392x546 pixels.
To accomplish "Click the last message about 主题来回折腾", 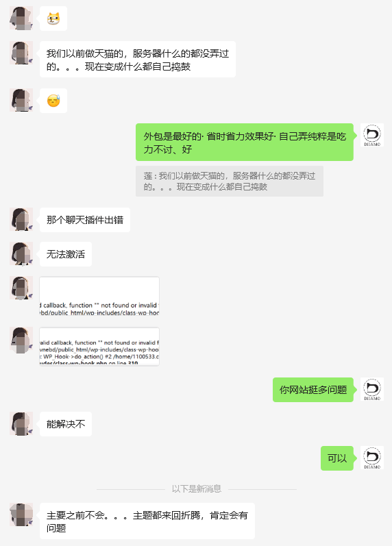I will point(147,521).
